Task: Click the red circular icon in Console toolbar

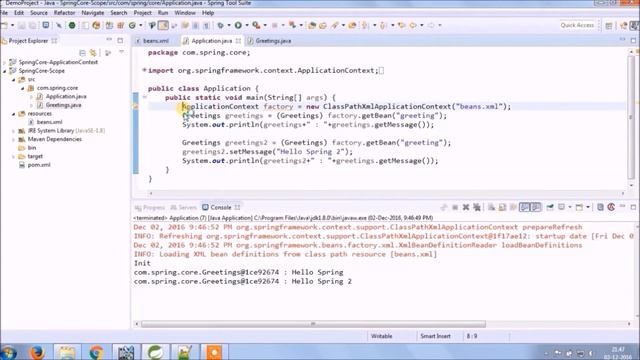Action: point(611,207)
